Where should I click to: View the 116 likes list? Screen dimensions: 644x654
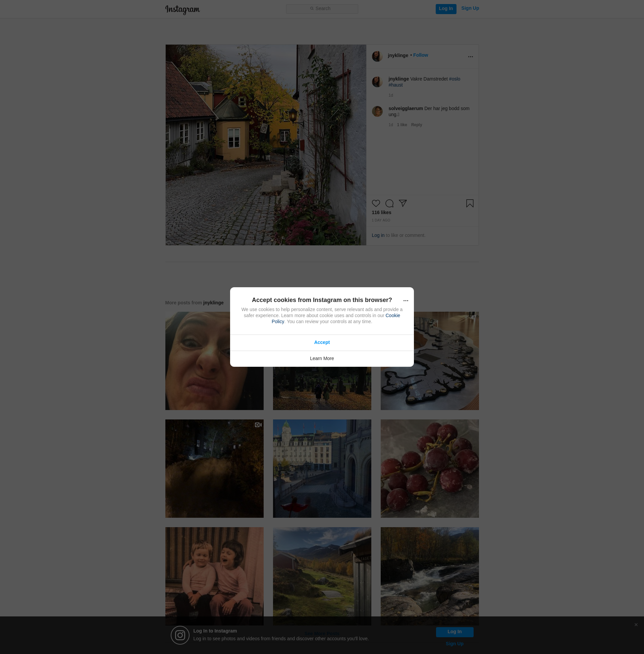point(381,212)
